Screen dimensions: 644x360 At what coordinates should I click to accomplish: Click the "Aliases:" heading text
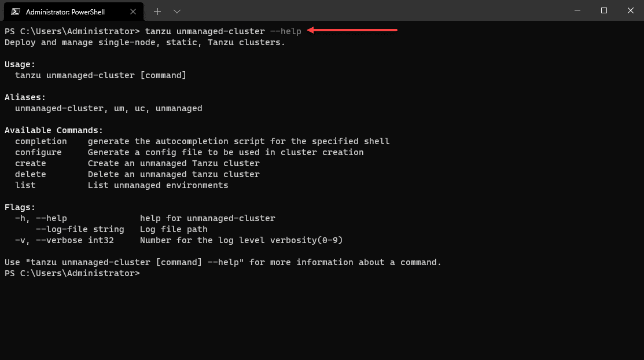point(25,97)
